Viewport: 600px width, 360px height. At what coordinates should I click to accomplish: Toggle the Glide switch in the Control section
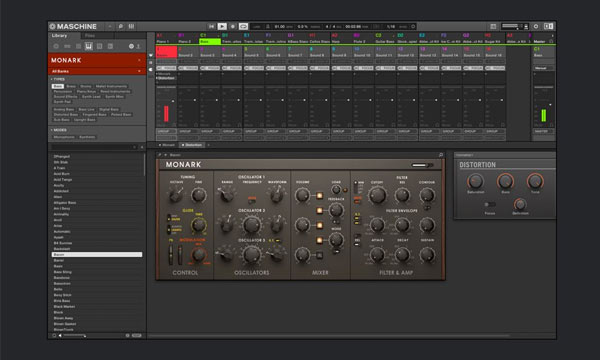click(169, 218)
